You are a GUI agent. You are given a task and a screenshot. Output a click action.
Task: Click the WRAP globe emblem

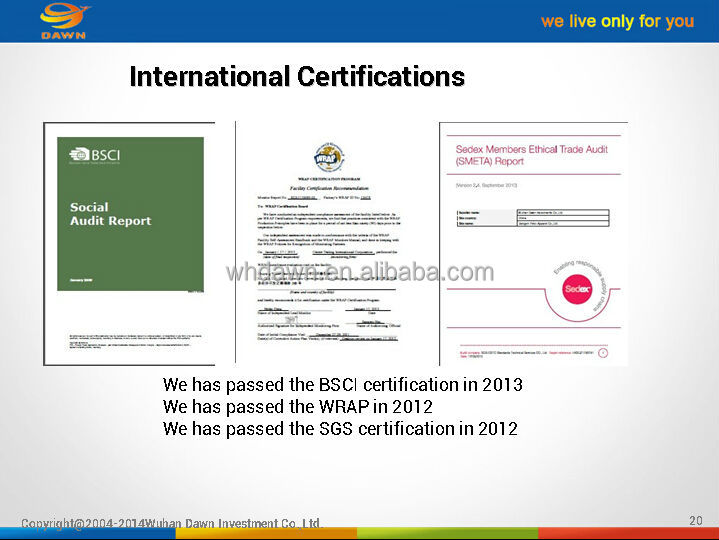(x=329, y=157)
